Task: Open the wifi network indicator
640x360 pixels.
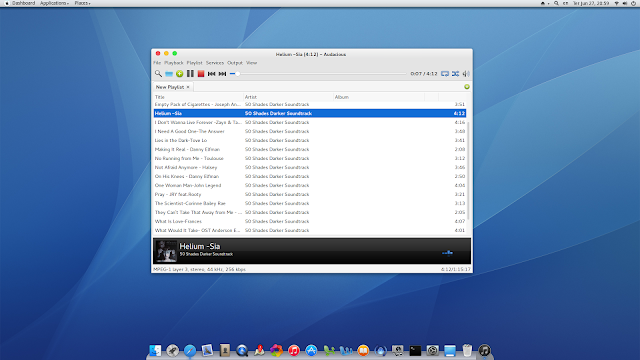Action: [x=616, y=3]
